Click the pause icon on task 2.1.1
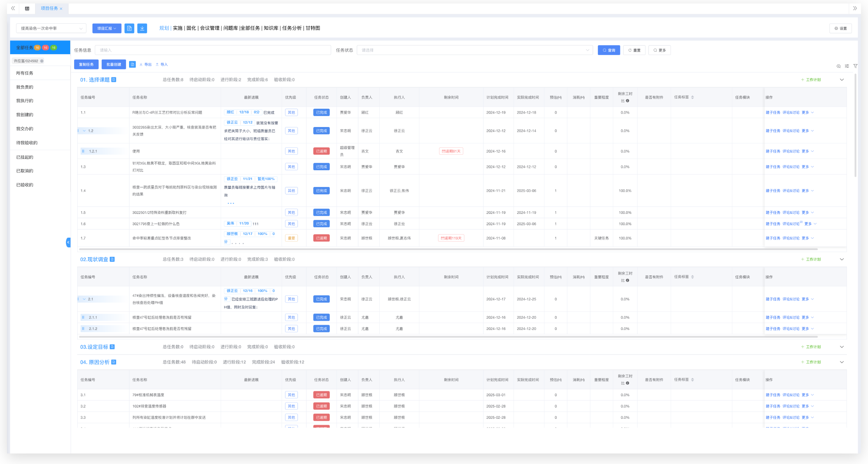Viewport: 868px width, 464px height. [83, 318]
